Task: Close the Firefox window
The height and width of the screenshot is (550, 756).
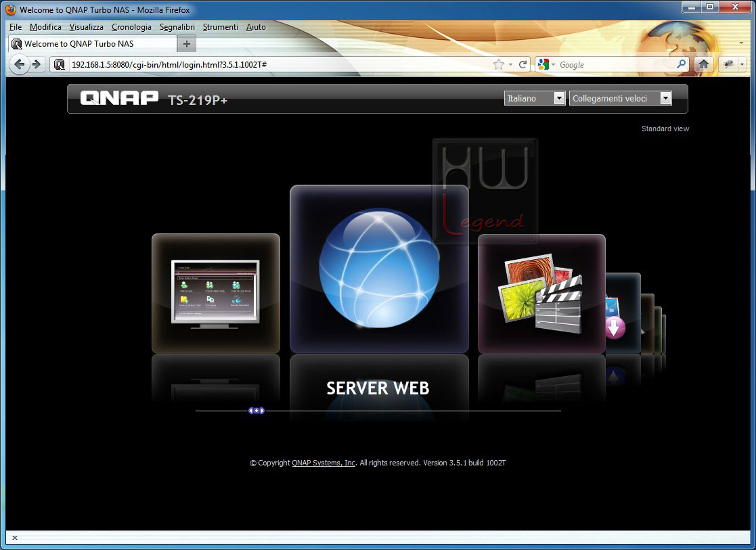Action: tap(735, 7)
